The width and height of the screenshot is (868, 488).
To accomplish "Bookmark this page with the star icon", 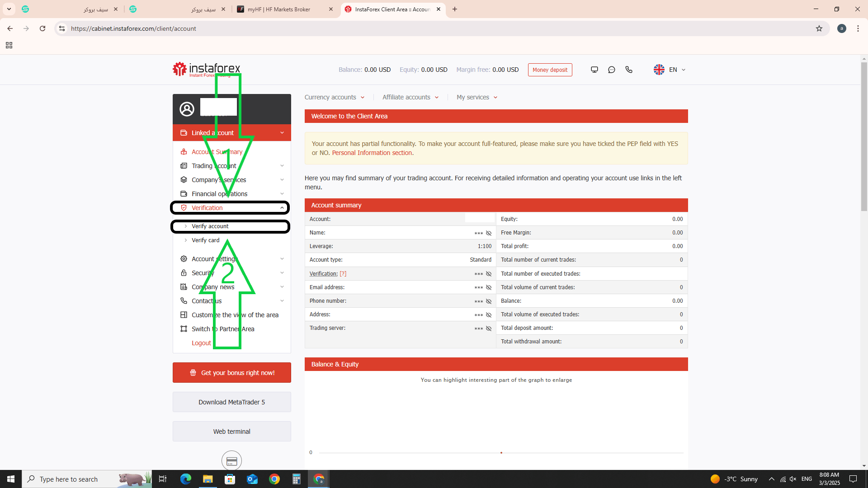I will click(x=819, y=28).
